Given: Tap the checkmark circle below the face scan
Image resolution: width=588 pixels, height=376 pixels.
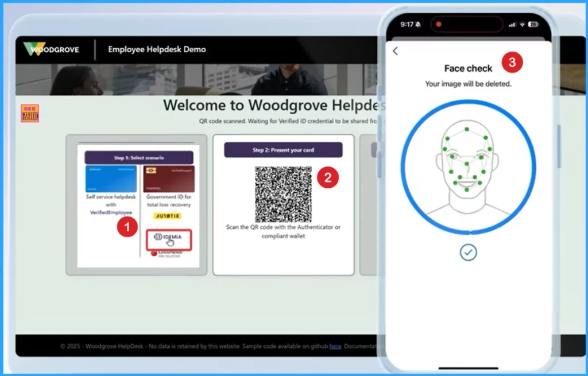Looking at the screenshot, I should tap(468, 252).
